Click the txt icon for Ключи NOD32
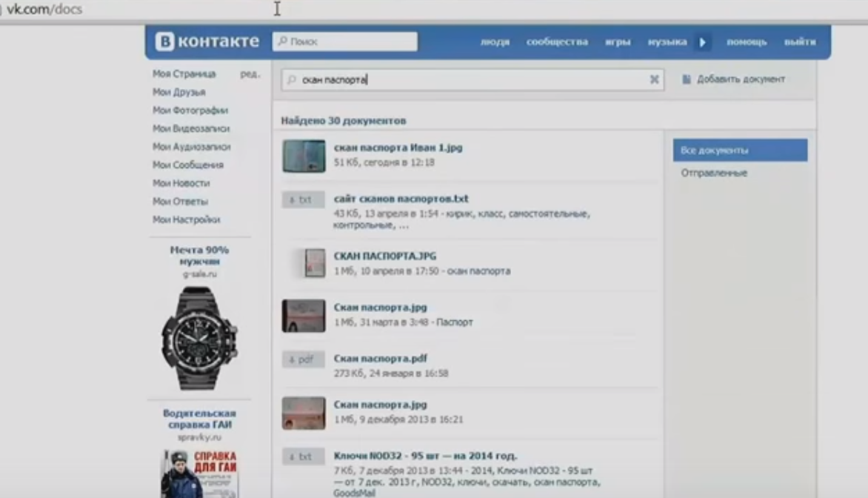Image resolution: width=868 pixels, height=498 pixels. pyautogui.click(x=304, y=456)
